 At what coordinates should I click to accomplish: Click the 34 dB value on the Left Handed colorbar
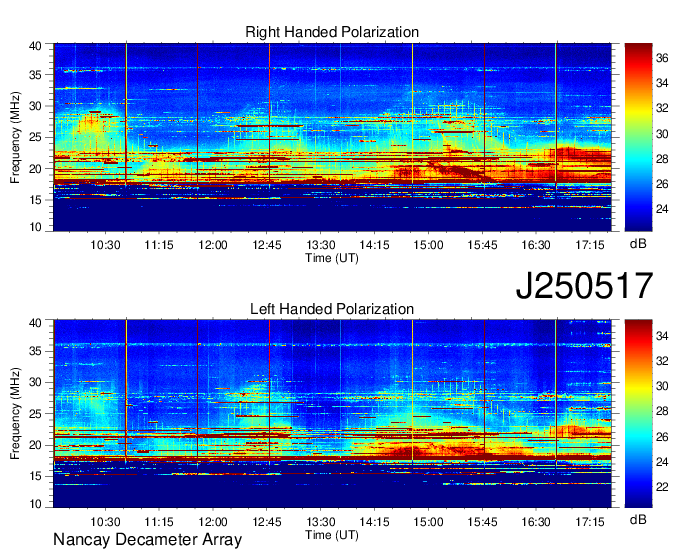point(662,336)
